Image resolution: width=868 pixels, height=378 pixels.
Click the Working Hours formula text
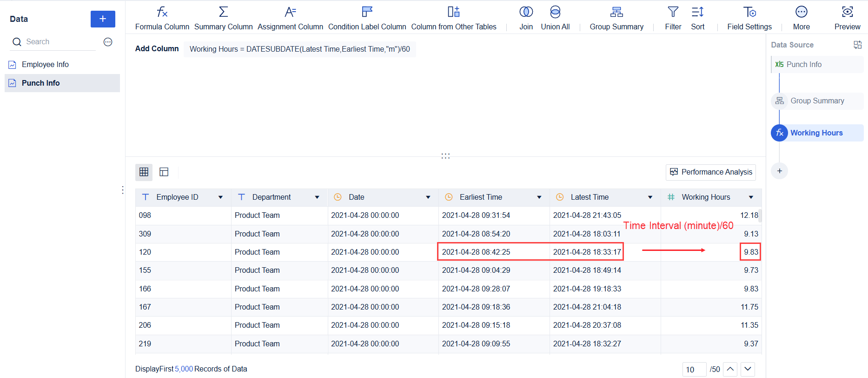300,49
